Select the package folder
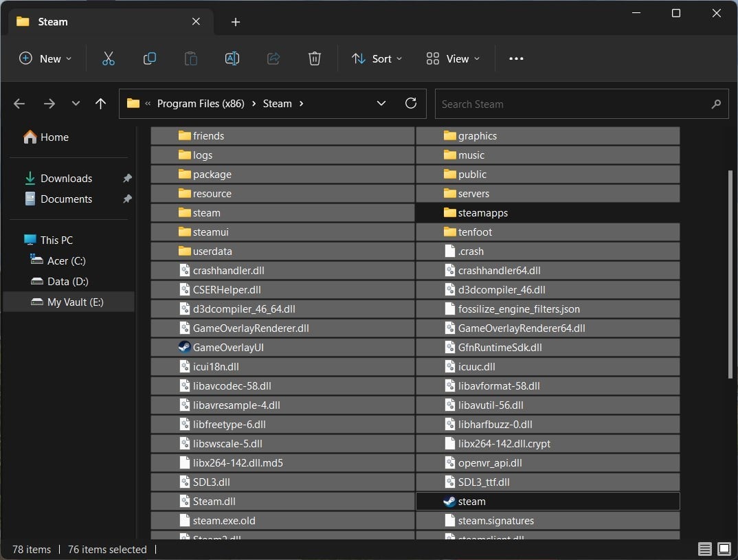 (x=282, y=174)
